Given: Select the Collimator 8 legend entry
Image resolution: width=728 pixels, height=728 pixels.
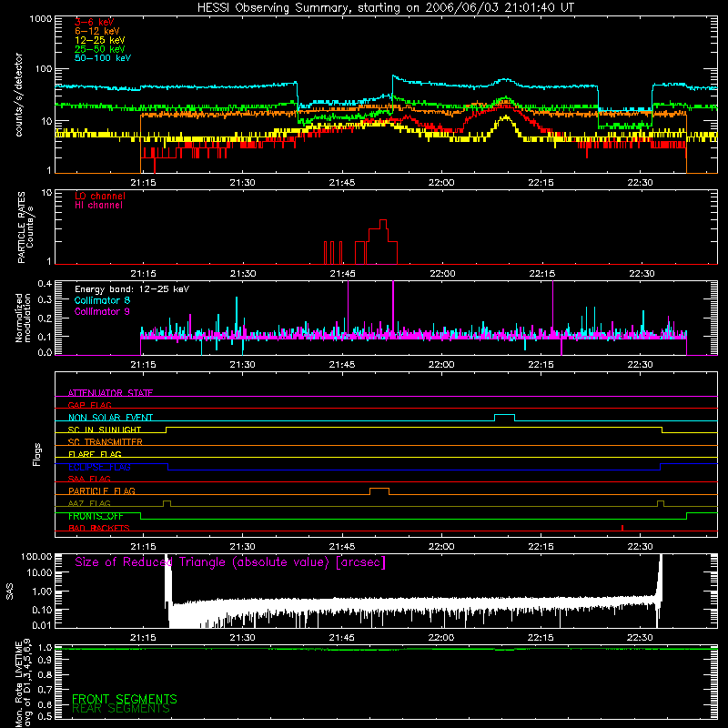Looking at the screenshot, I should pos(102,300).
